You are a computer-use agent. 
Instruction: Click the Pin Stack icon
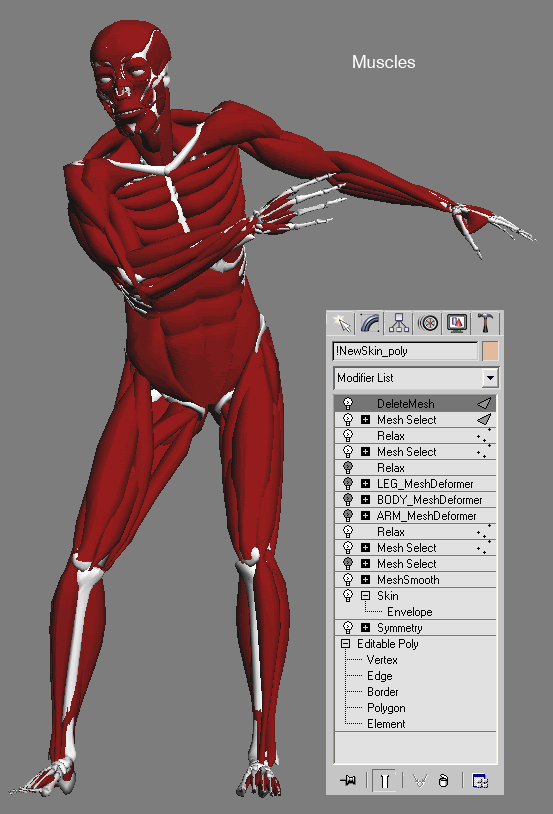pyautogui.click(x=348, y=780)
